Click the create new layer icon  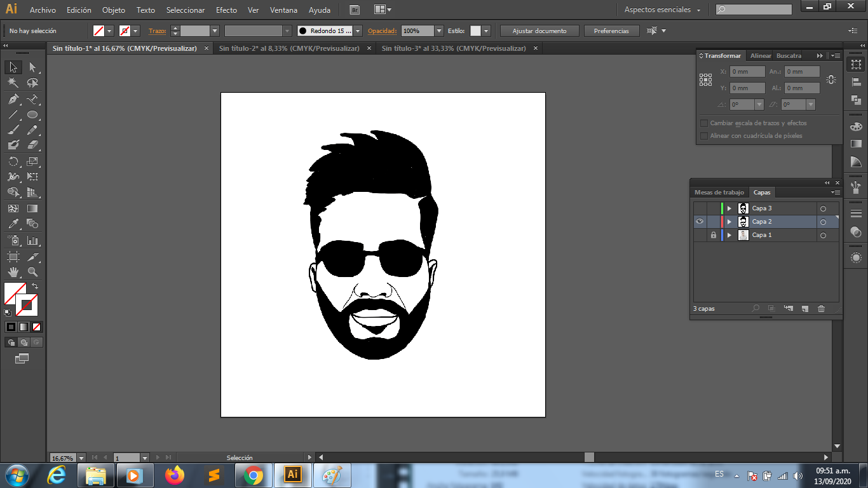pyautogui.click(x=804, y=308)
